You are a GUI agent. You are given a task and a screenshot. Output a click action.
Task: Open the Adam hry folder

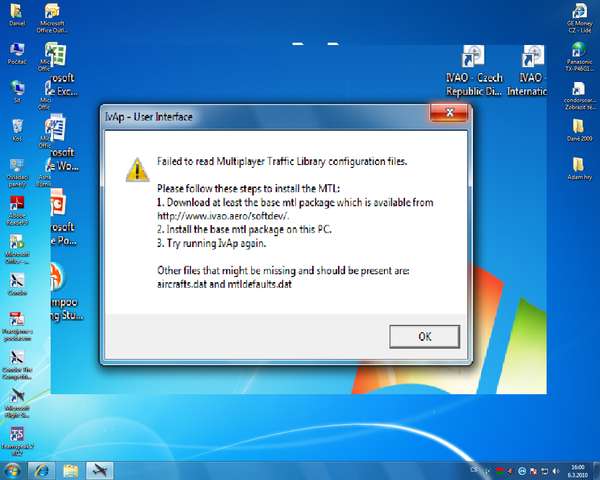click(579, 169)
